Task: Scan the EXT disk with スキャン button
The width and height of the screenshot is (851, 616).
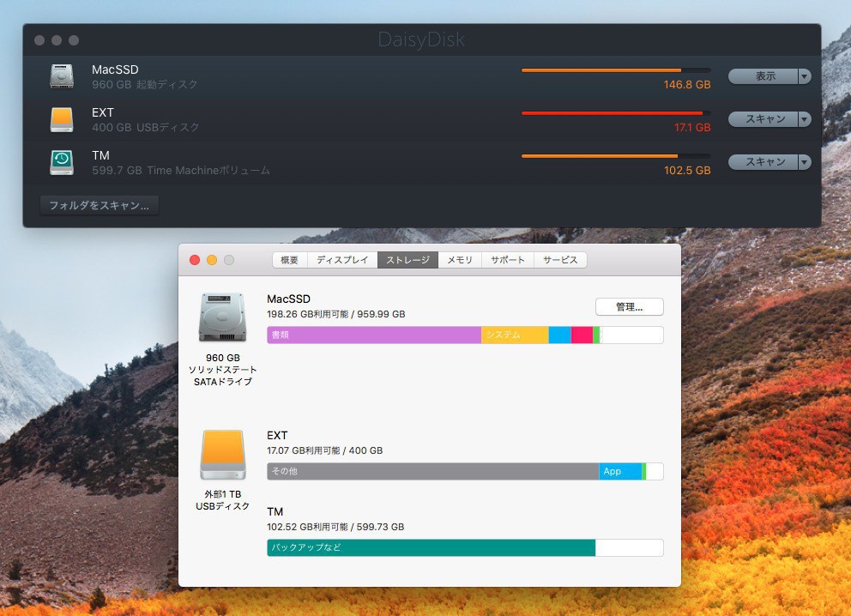Action: click(763, 119)
